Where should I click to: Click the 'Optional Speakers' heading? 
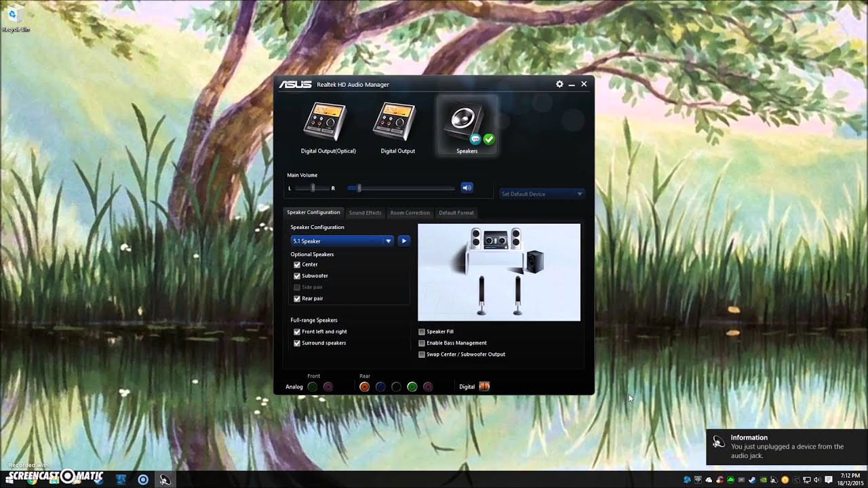[x=312, y=254]
